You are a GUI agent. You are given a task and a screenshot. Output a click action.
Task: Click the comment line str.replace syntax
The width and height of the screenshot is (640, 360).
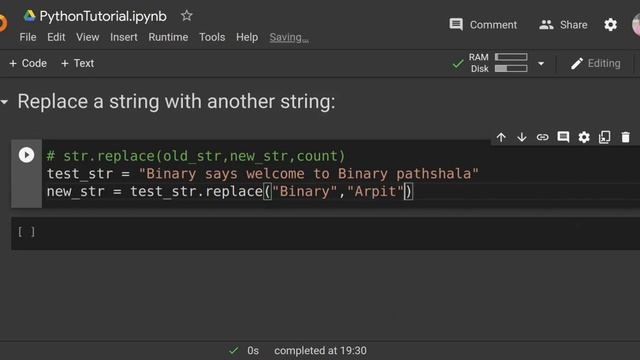tap(196, 156)
